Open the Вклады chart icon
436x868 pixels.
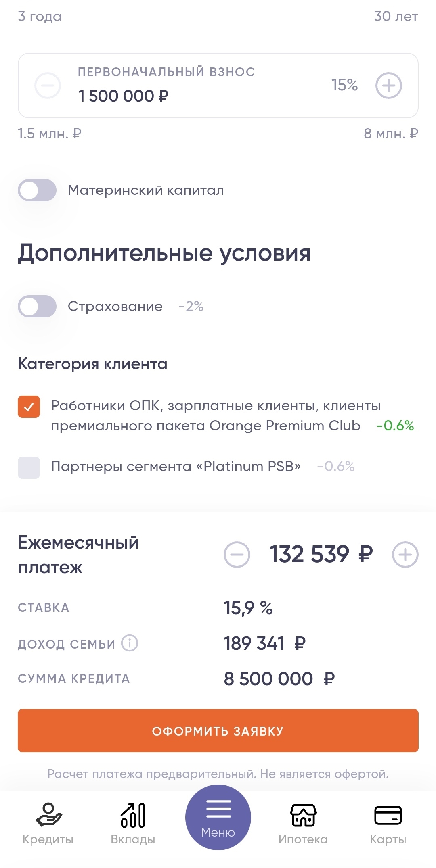[x=133, y=815]
